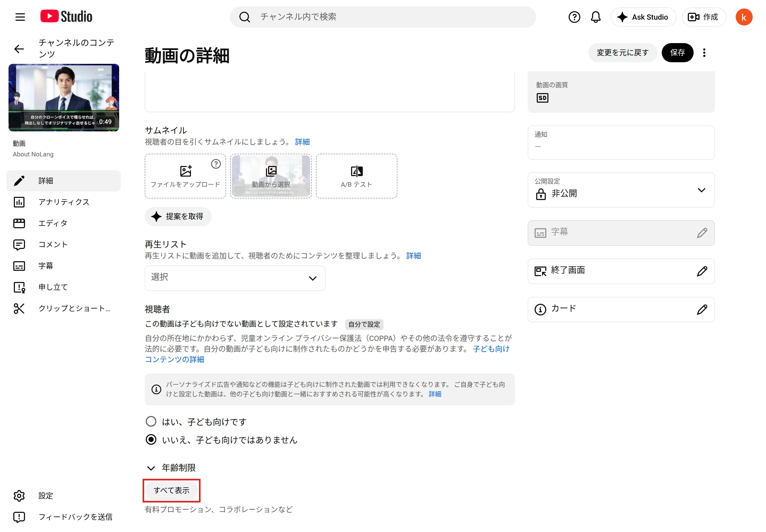This screenshot has width=766, height=532.
Task: Expand the 年齢制限 section
Action: [x=171, y=468]
